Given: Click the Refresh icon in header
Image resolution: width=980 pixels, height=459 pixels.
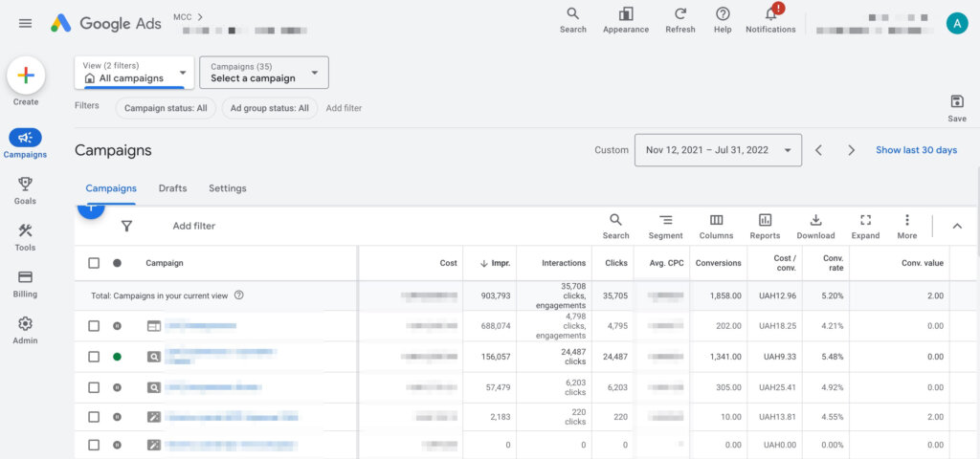Looking at the screenshot, I should (680, 19).
